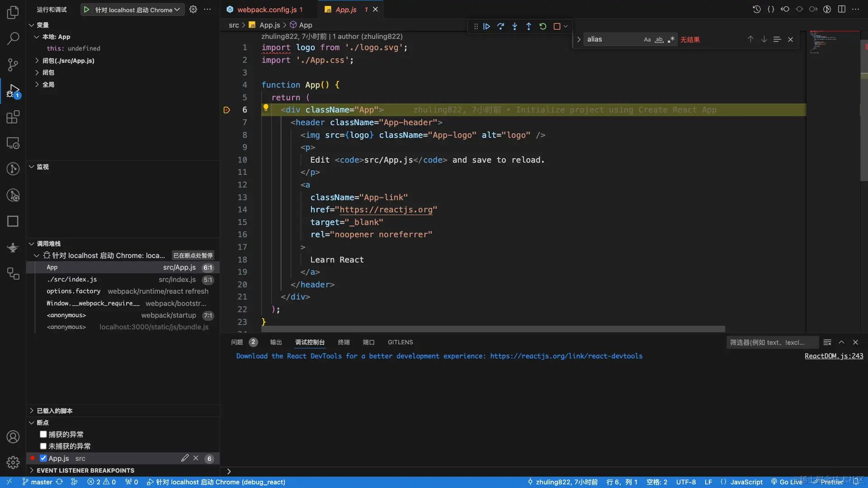Image resolution: width=868 pixels, height=488 pixels.
Task: Enable the caught exceptions breakpoint checkbox
Action: coord(43,434)
